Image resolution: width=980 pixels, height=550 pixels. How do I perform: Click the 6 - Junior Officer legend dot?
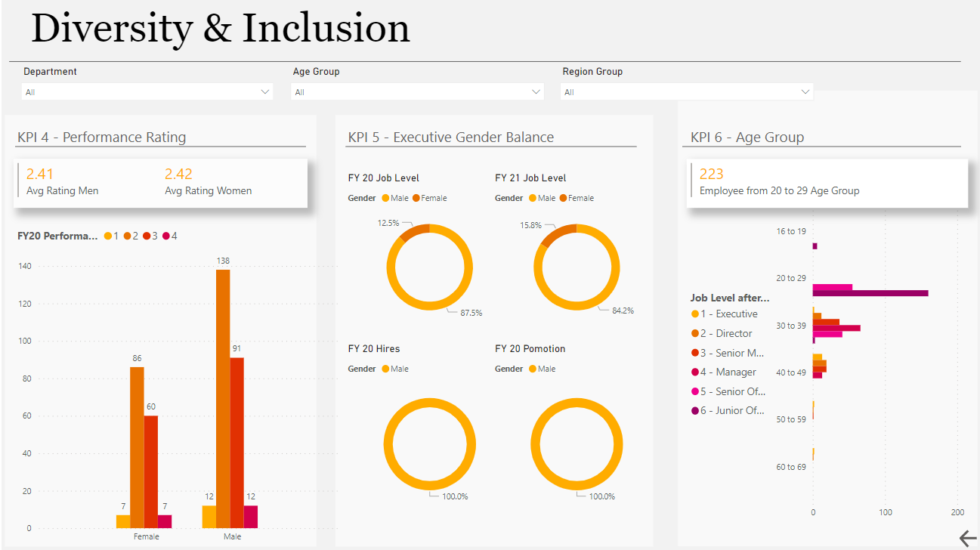pyautogui.click(x=695, y=411)
